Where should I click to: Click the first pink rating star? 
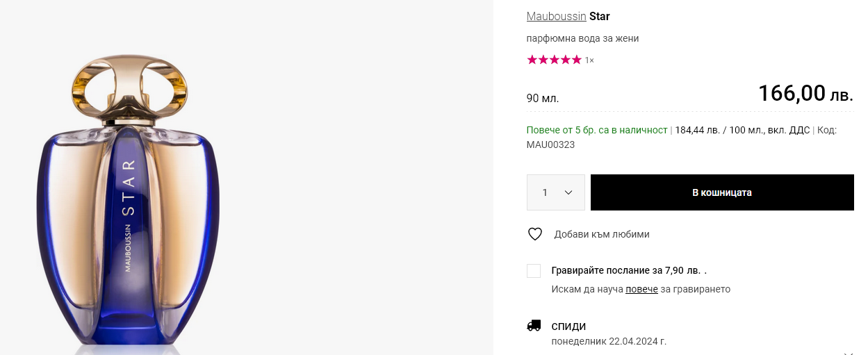(x=532, y=60)
